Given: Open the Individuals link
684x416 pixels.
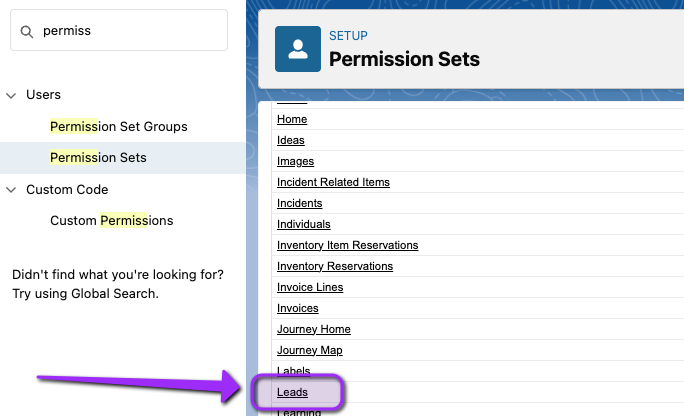Looking at the screenshot, I should 304,224.
